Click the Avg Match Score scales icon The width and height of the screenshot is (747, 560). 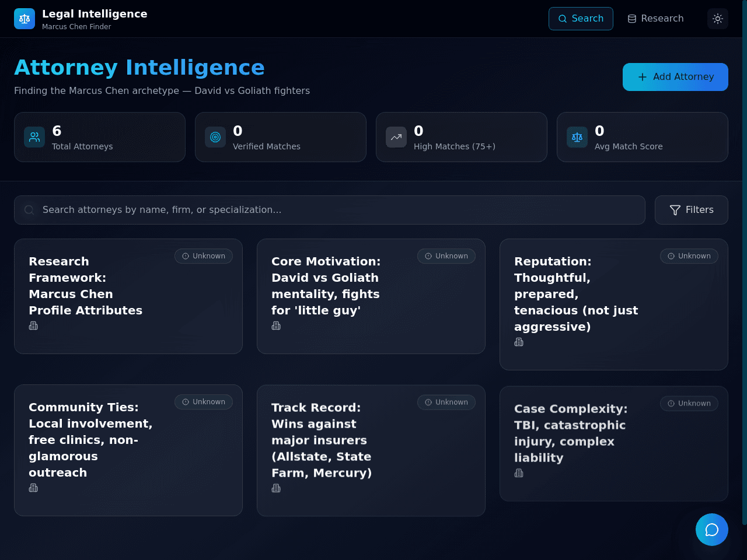577,137
